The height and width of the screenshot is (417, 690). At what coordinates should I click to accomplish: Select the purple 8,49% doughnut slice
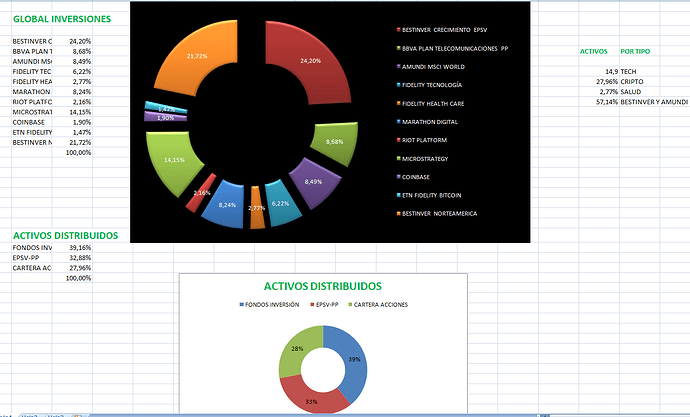(314, 181)
